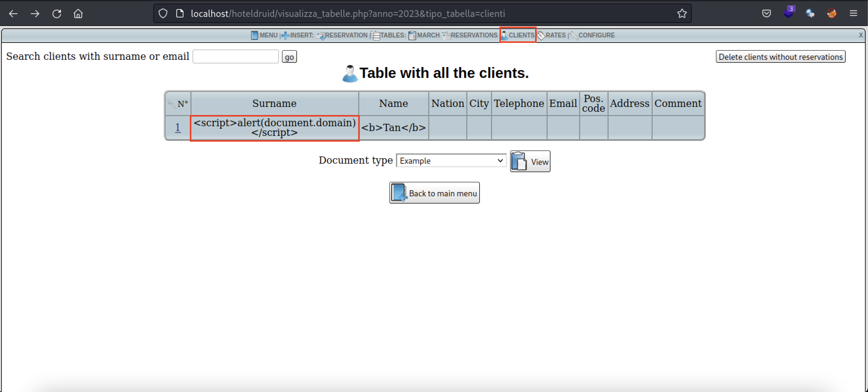Screen dimensions: 868x392
Task: Click the TABLES database icon
Action: point(375,35)
